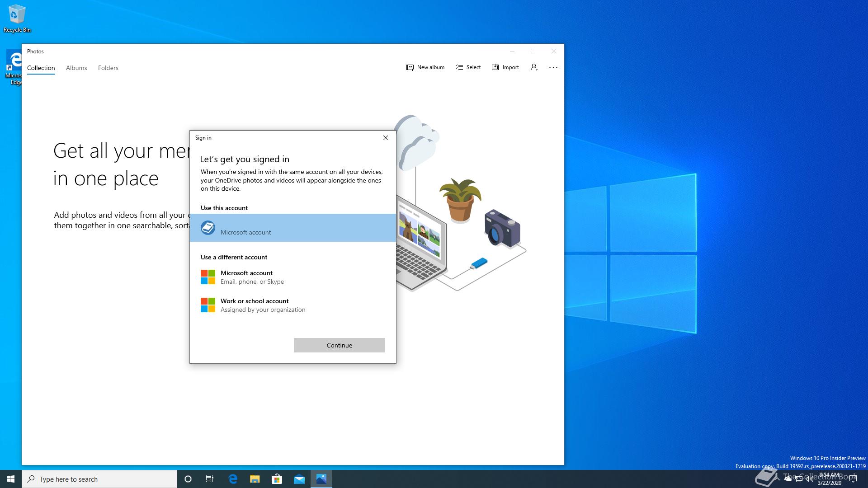Open Task View on the taskbar

[x=210, y=479]
